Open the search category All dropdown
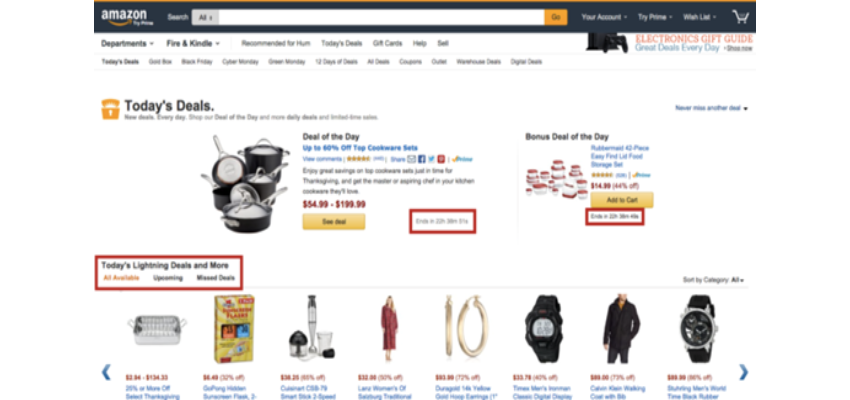Viewport: 850px width, 400px height. coord(205,17)
